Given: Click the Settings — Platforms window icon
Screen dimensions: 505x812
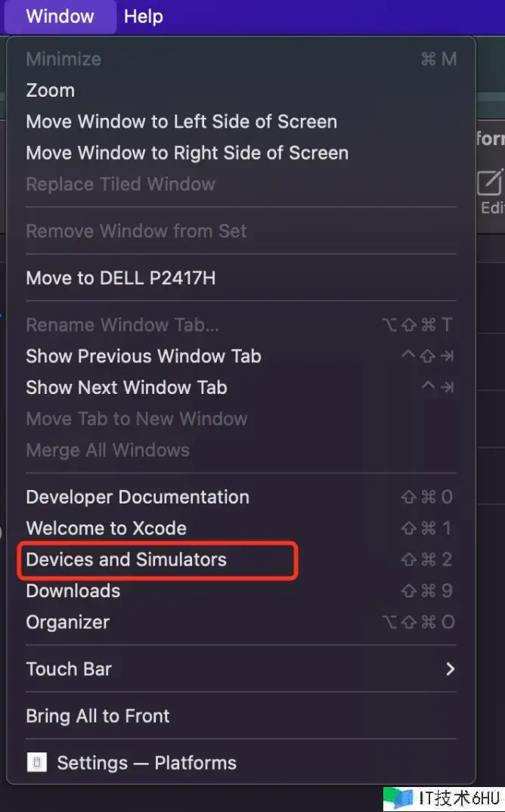Looking at the screenshot, I should click(x=37, y=762).
